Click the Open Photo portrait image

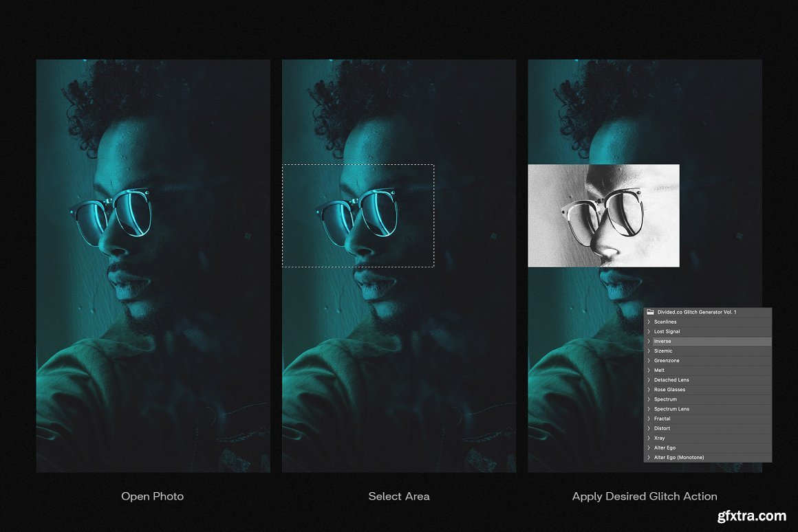(153, 265)
